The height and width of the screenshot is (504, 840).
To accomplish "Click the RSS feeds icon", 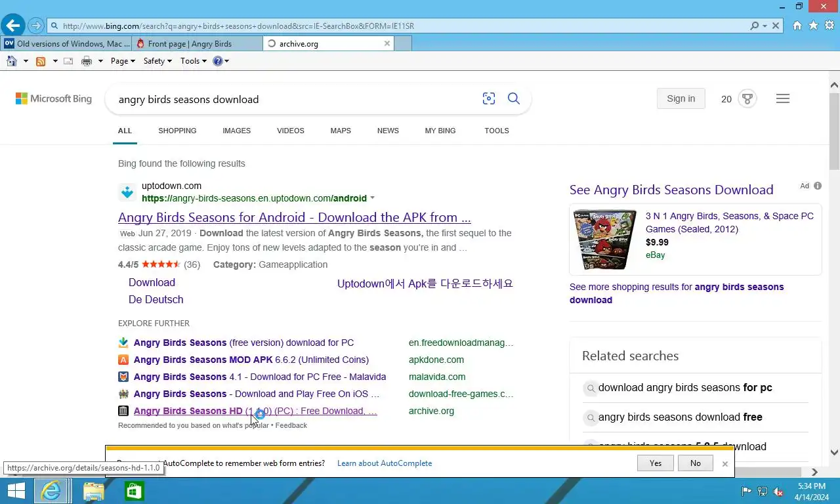I will pyautogui.click(x=41, y=61).
